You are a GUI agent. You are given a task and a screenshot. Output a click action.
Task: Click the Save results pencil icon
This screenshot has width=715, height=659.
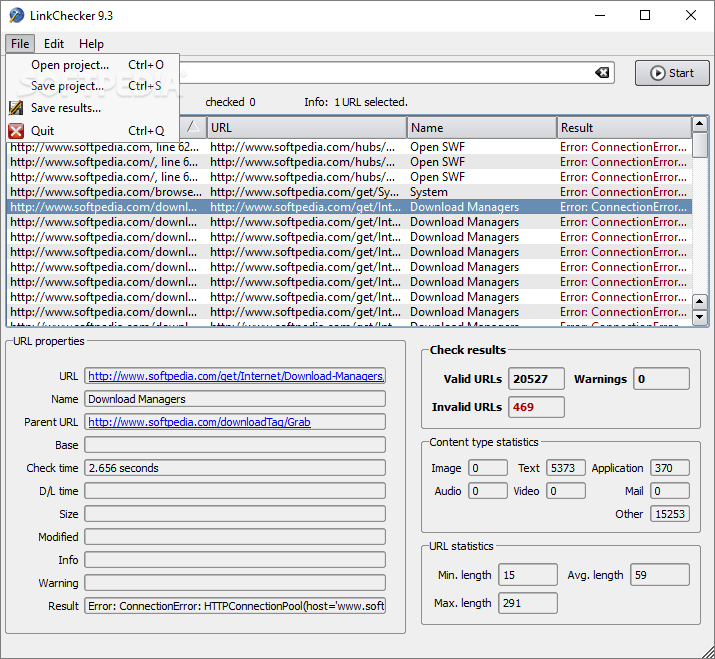pyautogui.click(x=16, y=108)
